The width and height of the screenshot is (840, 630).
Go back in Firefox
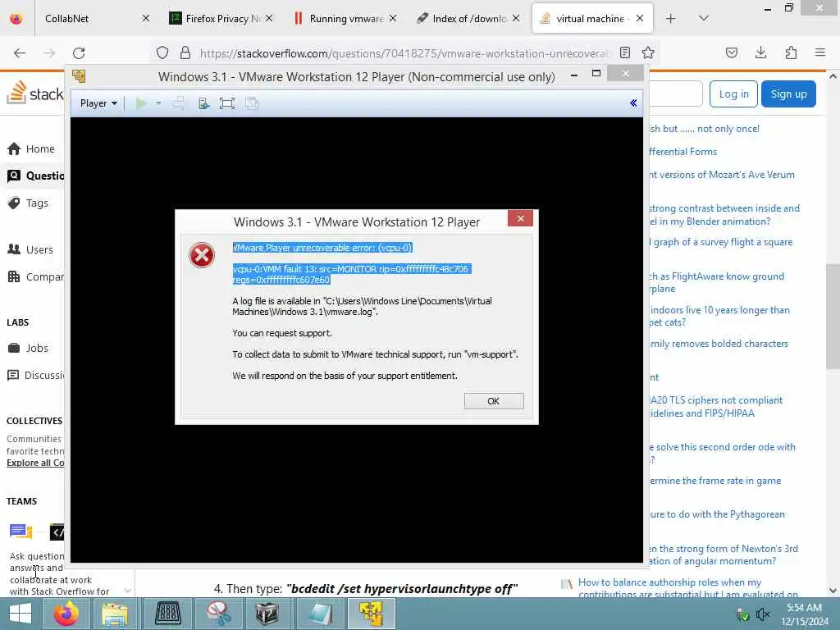pyautogui.click(x=20, y=53)
